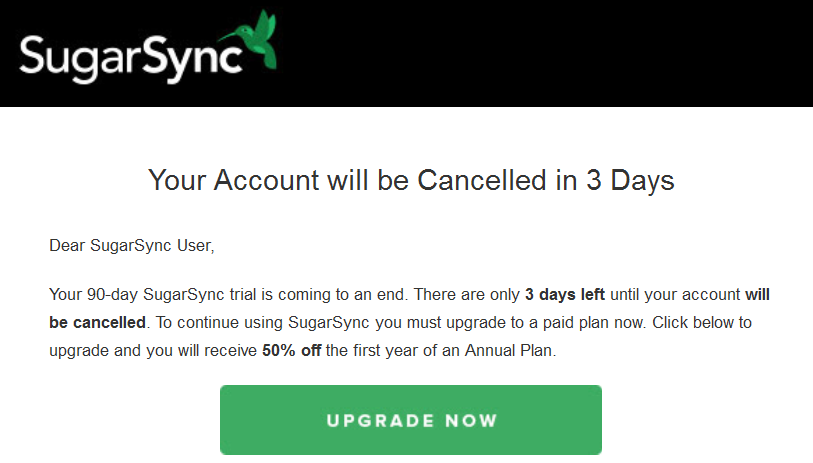Click the 'Click below to' text
Viewport: 813px width, 463px height.
(x=702, y=322)
